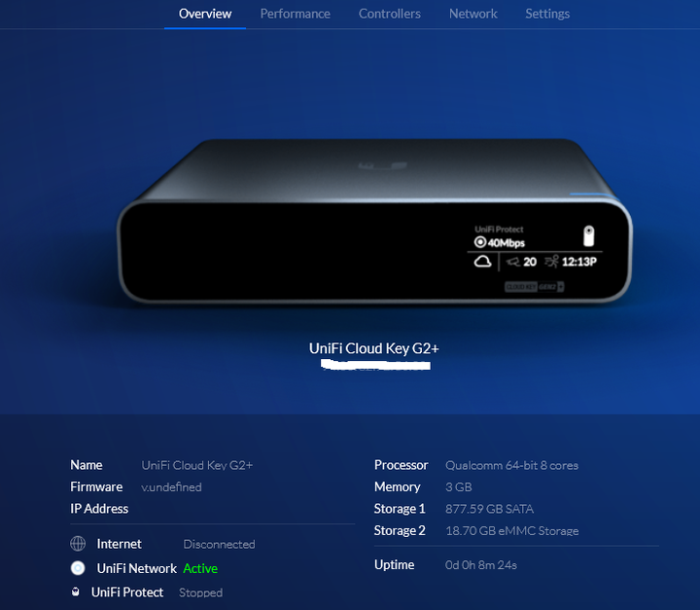Click the 12:13P time on device display
This screenshot has width=700, height=610.
click(x=579, y=262)
